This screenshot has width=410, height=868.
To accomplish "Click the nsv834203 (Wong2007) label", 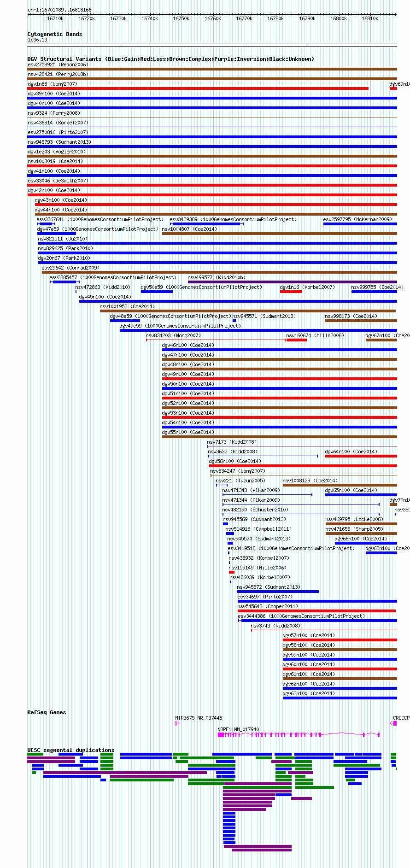I will pyautogui.click(x=173, y=335).
